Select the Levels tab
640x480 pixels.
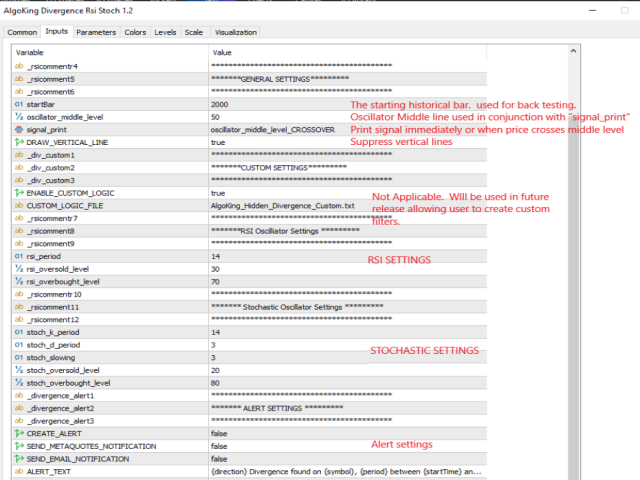pos(165,32)
